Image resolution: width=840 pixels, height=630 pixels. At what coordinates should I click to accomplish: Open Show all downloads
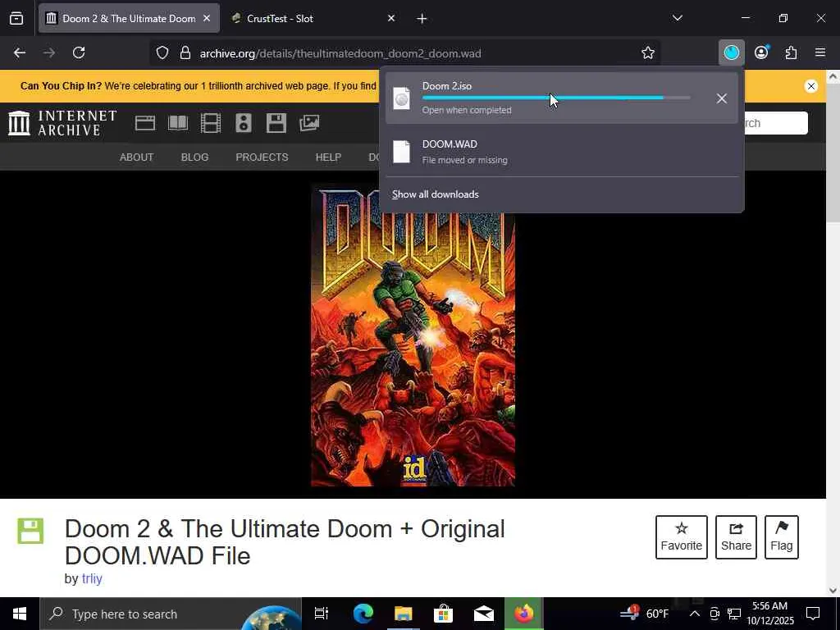[436, 194]
